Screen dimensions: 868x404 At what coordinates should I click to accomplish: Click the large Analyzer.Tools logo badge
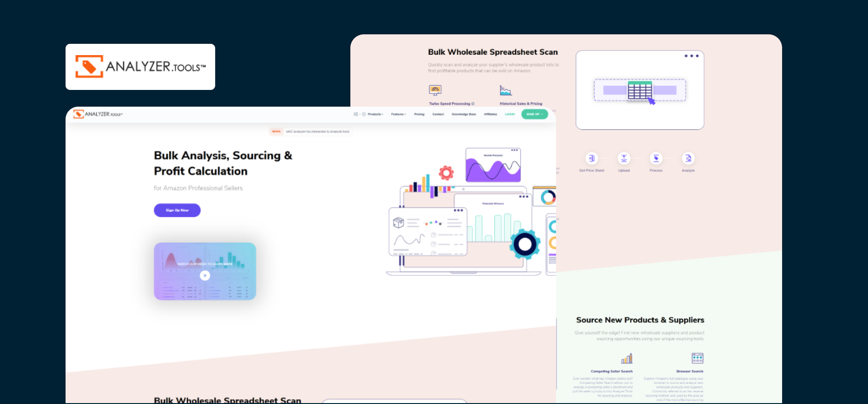click(140, 67)
